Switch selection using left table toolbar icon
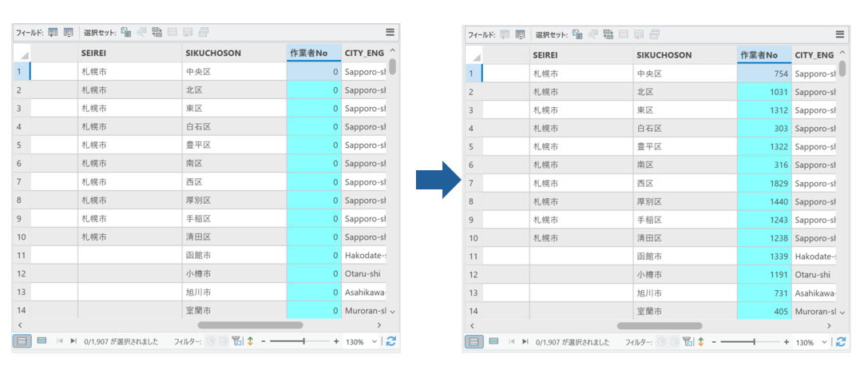Image resolution: width=868 pixels, height=374 pixels. pos(157,33)
